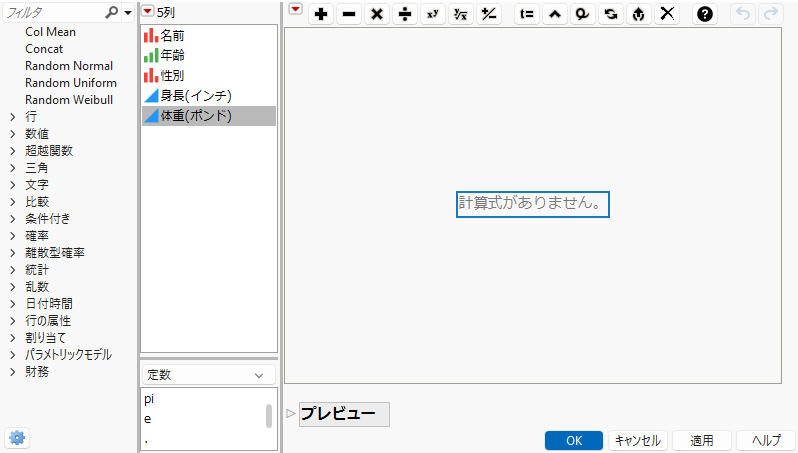Click the OK button
Image resolution: width=798 pixels, height=453 pixels.
pos(574,440)
